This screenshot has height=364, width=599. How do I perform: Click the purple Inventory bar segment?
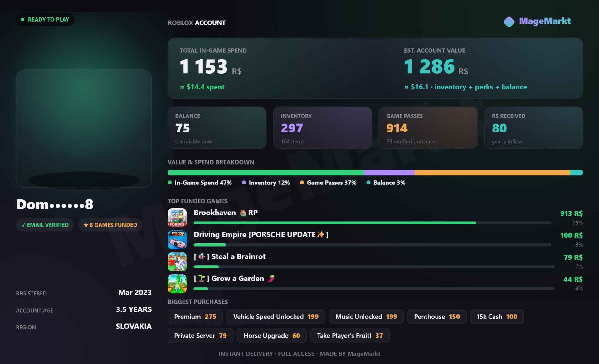tap(389, 173)
